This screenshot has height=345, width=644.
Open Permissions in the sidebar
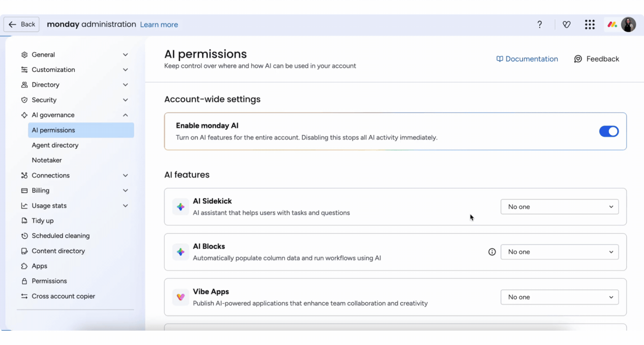point(49,281)
